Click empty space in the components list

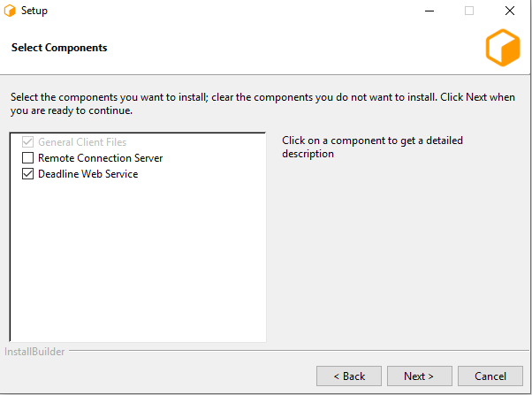137,265
